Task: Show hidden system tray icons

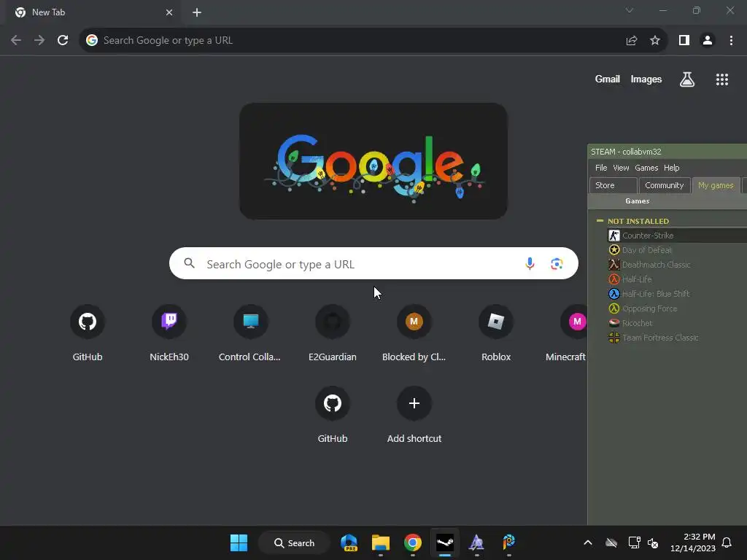Action: [x=588, y=542]
